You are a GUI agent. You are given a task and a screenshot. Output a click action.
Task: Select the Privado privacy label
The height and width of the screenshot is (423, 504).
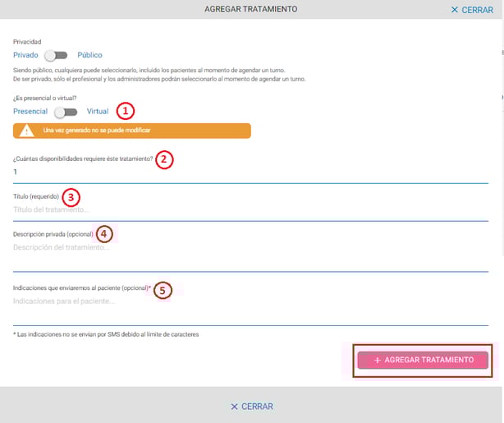coord(25,55)
